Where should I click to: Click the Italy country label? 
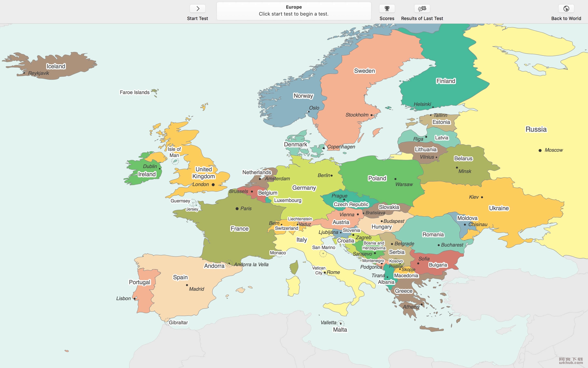point(302,240)
